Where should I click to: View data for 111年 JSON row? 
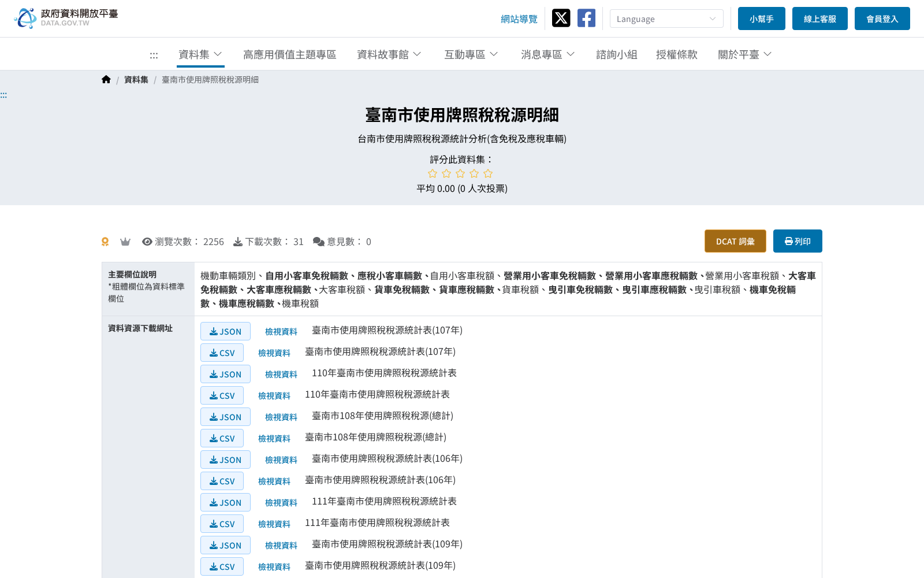[281, 502]
